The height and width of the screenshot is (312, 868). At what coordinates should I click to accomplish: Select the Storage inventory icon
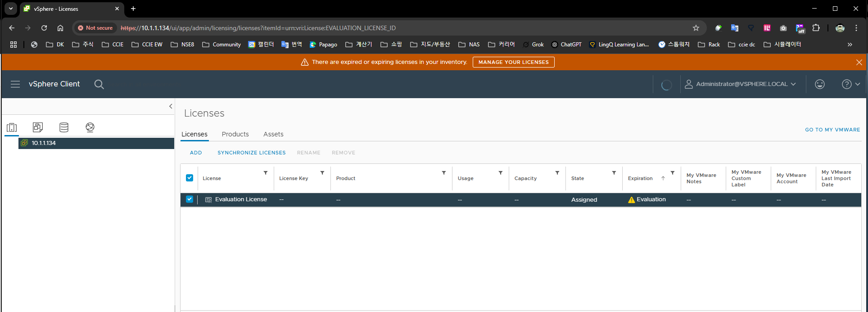click(64, 127)
